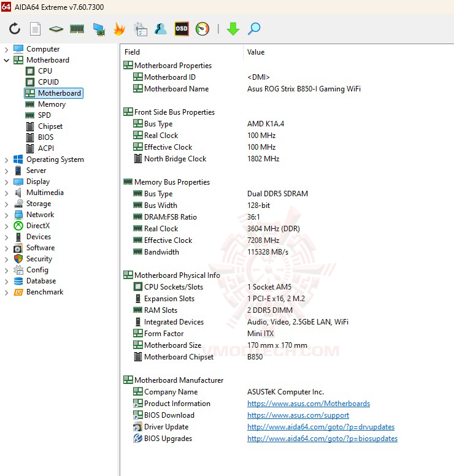Open the CPU chip toolbar icon
Screen dimensions: 454x476
pyautogui.click(x=56, y=29)
